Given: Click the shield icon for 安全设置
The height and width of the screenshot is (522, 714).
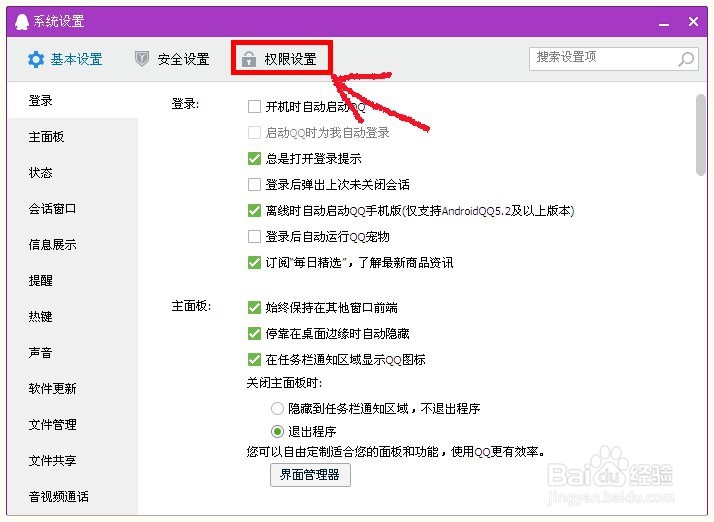Looking at the screenshot, I should 142,59.
